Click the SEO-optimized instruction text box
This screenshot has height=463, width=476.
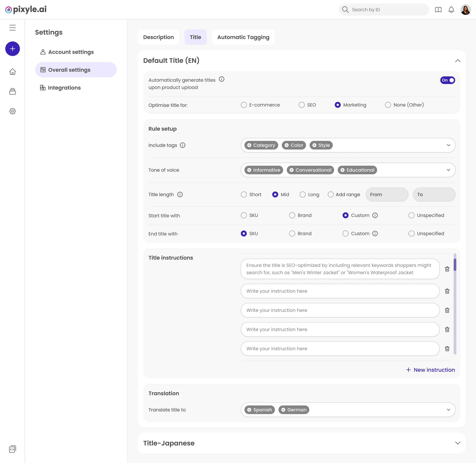click(340, 269)
